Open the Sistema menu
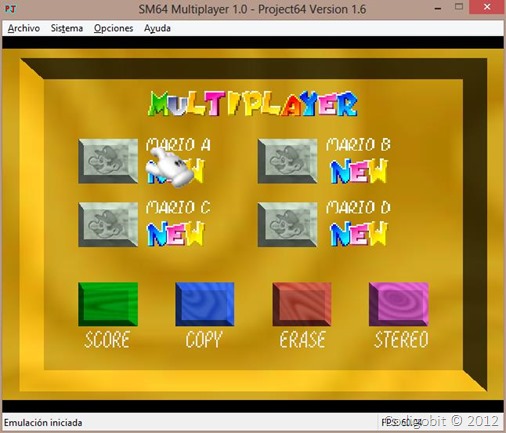This screenshot has height=433, width=506. pyautogui.click(x=67, y=28)
